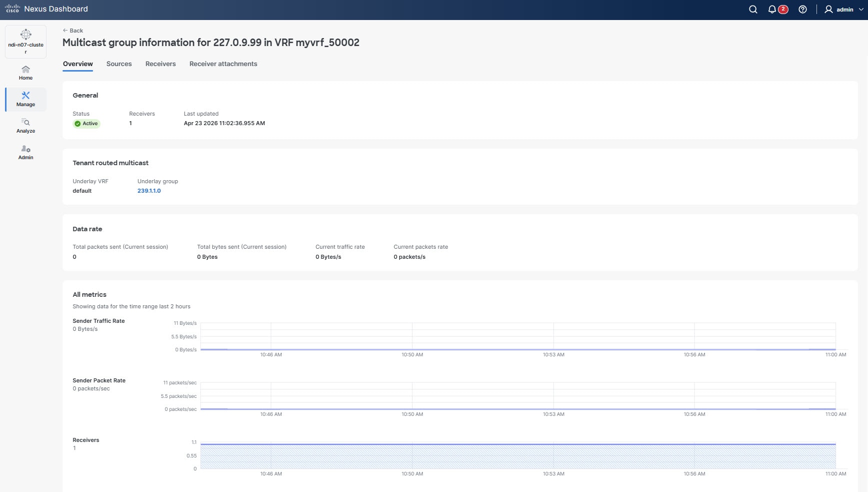Open the Manage section in the sidebar
The width and height of the screenshot is (868, 492).
tap(26, 99)
